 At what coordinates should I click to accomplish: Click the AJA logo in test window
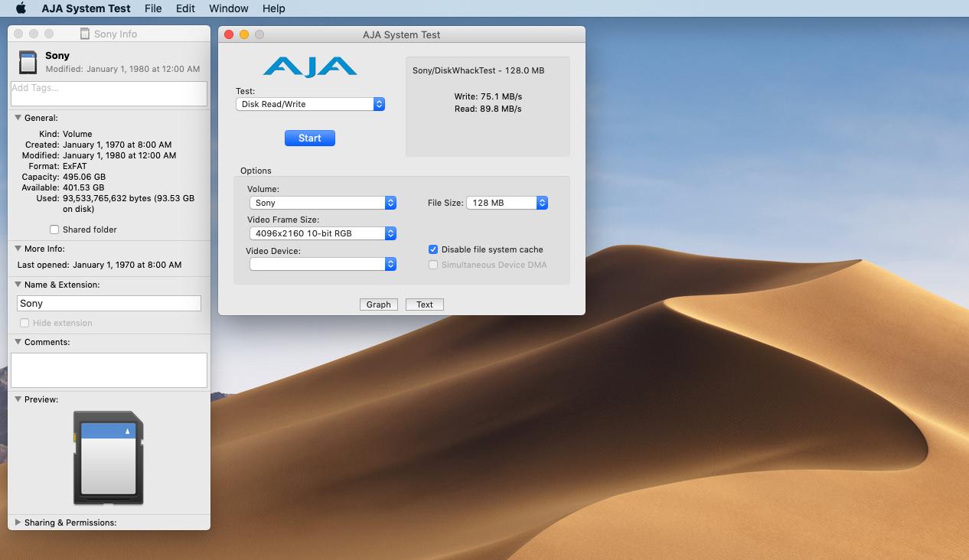(x=310, y=67)
